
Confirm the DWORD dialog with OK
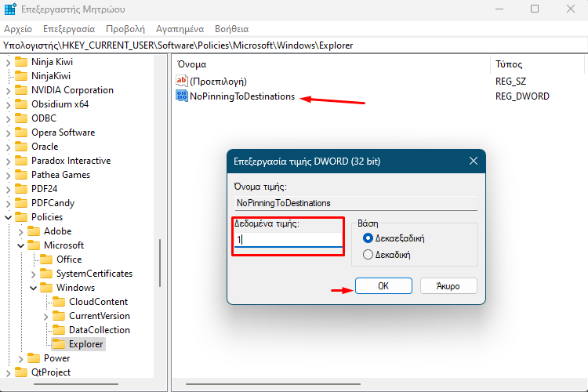click(383, 286)
